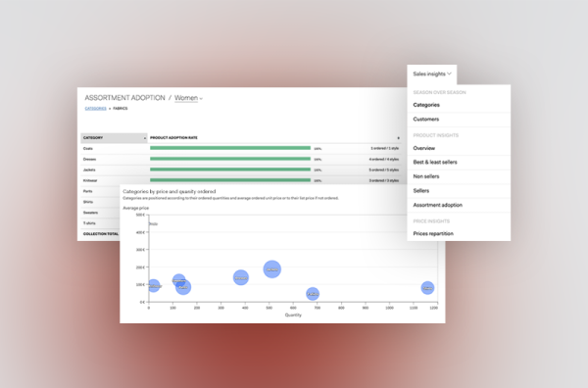Open Overview under product insights
This screenshot has width=588, height=388.
click(424, 148)
